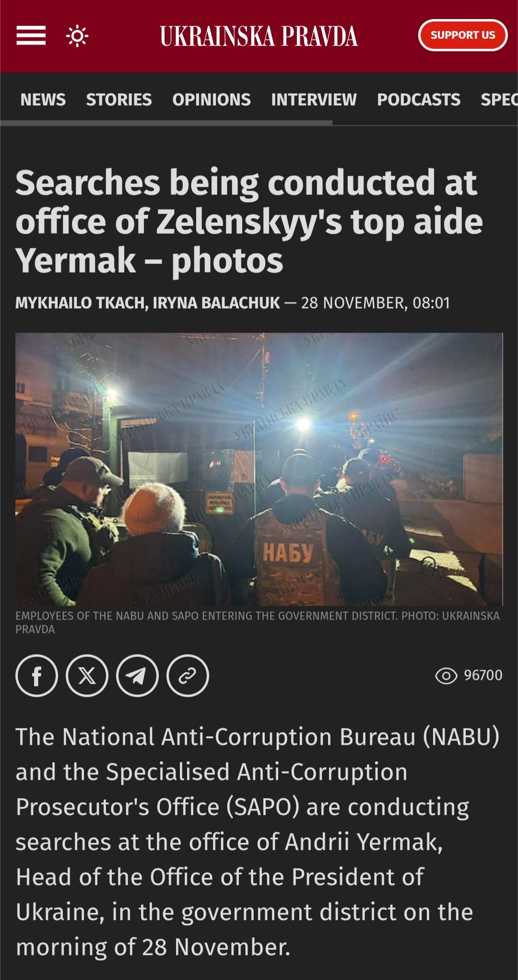This screenshot has height=980, width=518.
Task: Click the horizontal menu scroll indicator
Action: 166,123
